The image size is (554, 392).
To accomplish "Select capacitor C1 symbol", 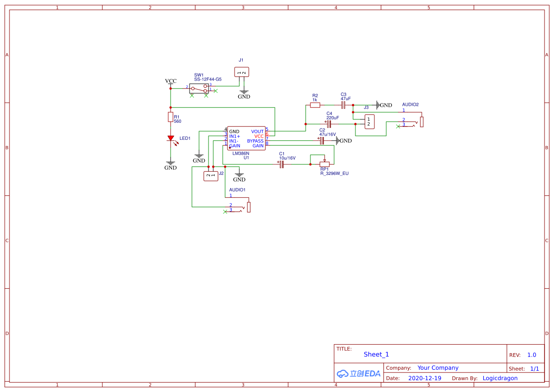I will (281, 164).
